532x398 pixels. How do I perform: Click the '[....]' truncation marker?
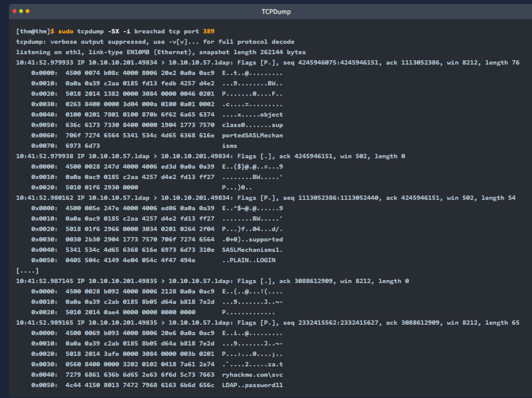pos(27,271)
